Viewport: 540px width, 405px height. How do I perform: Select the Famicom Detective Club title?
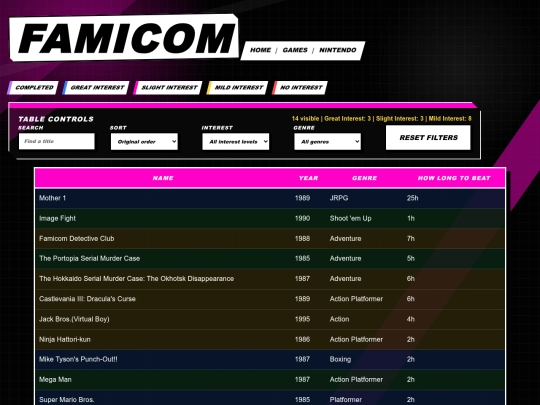(x=76, y=238)
